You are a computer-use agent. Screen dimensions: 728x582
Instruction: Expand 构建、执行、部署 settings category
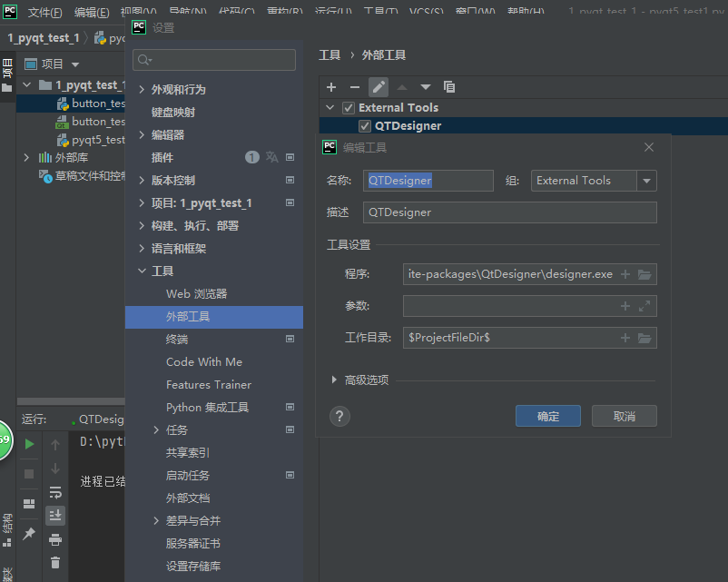coord(142,226)
